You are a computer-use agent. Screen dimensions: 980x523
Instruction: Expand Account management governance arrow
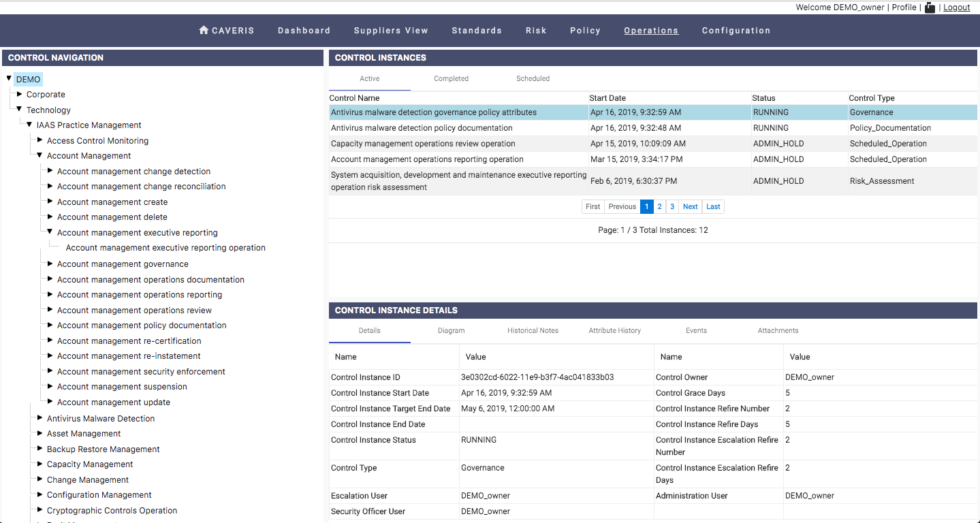click(50, 264)
